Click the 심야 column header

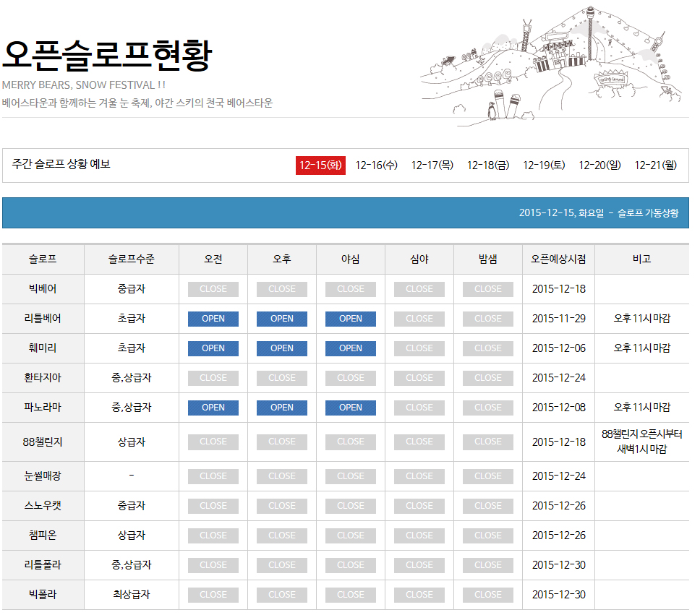point(419,259)
